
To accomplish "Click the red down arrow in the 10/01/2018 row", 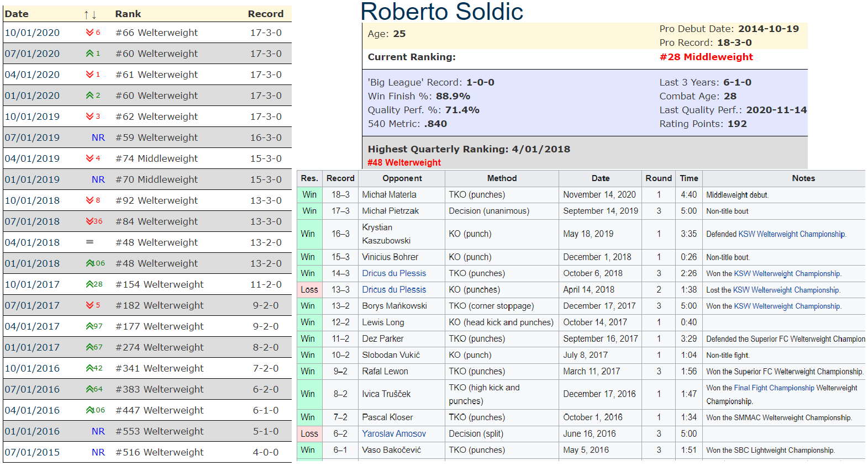I will (x=90, y=200).
